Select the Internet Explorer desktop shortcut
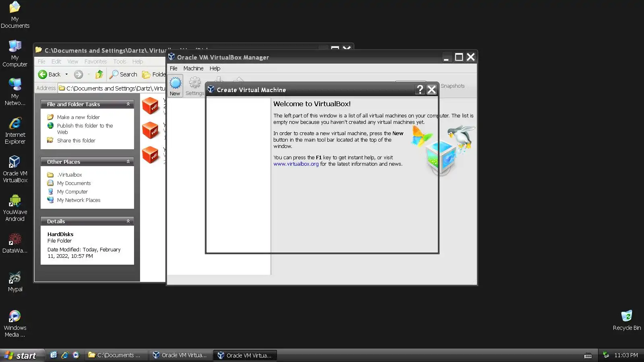The width and height of the screenshot is (644, 362). click(15, 131)
